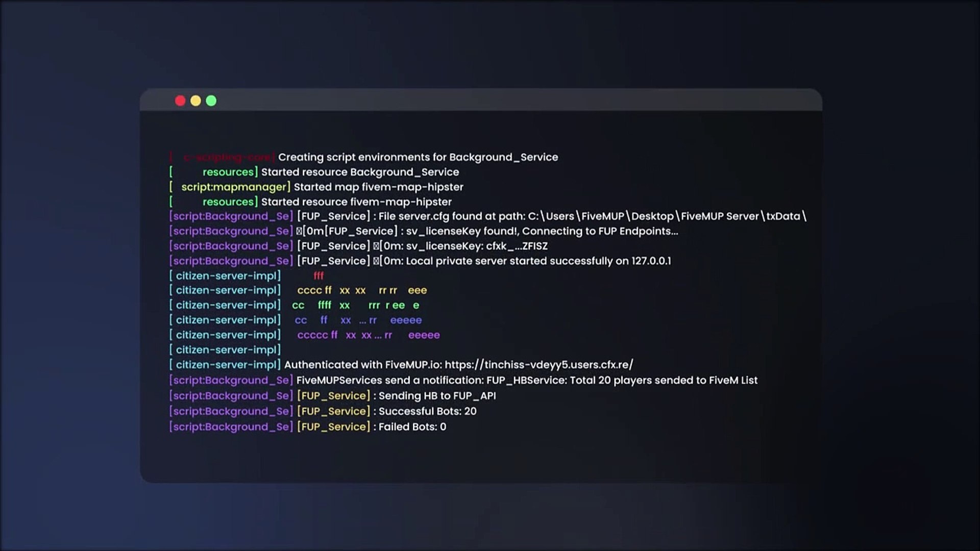This screenshot has width=980, height=551.
Task: Click the terminal window title bar
Action: tap(481, 101)
